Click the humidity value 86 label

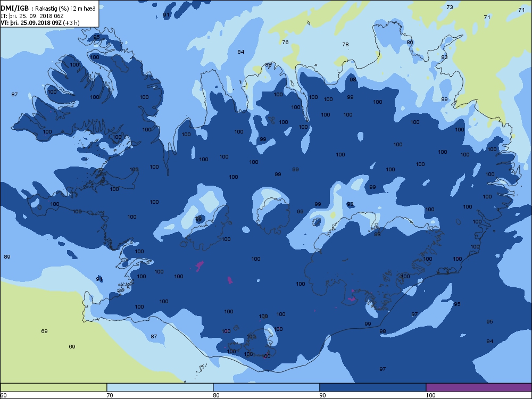click(x=410, y=43)
